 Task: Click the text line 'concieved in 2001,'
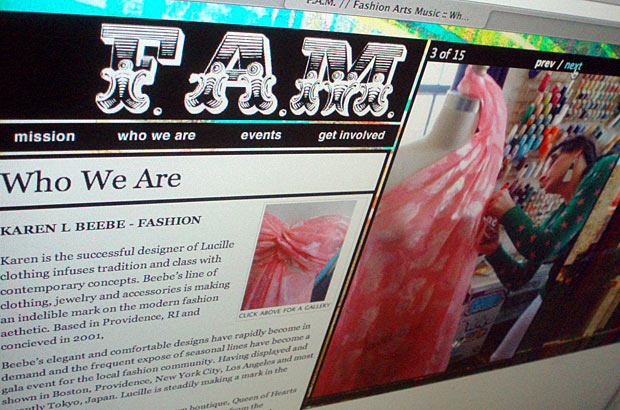[52, 341]
